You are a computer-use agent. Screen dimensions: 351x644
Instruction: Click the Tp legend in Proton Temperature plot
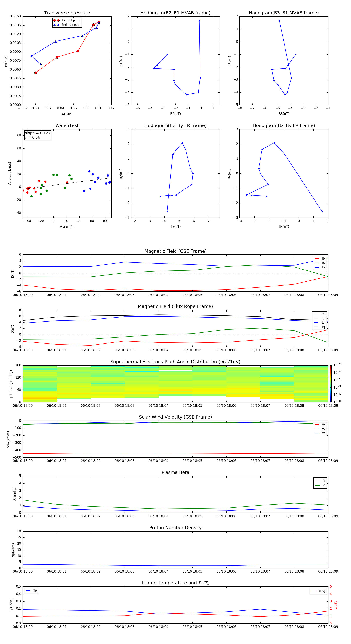pos(31,591)
